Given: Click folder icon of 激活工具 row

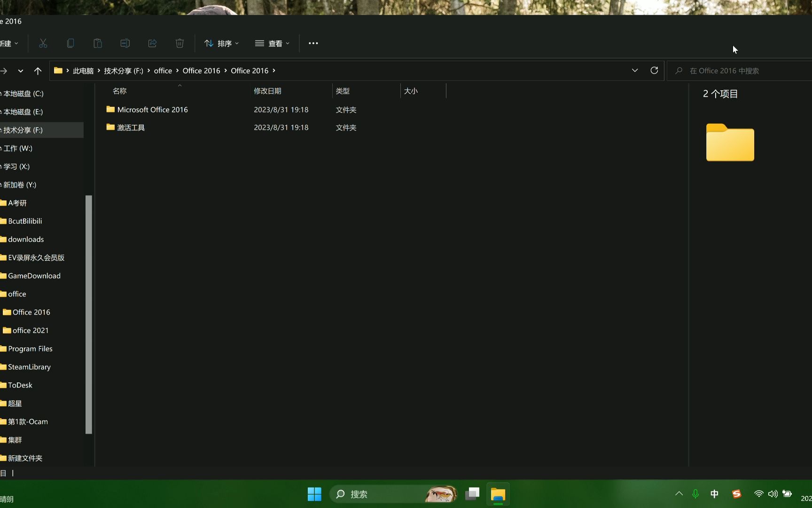Looking at the screenshot, I should coord(110,127).
